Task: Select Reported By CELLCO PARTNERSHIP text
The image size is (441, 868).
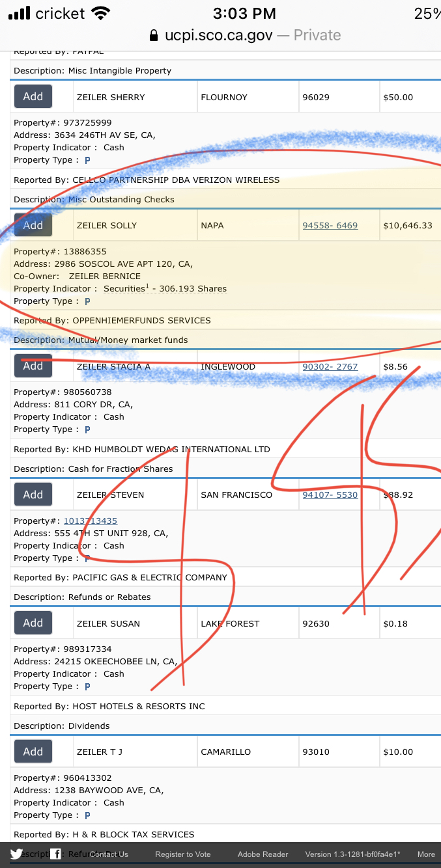Action: (147, 180)
